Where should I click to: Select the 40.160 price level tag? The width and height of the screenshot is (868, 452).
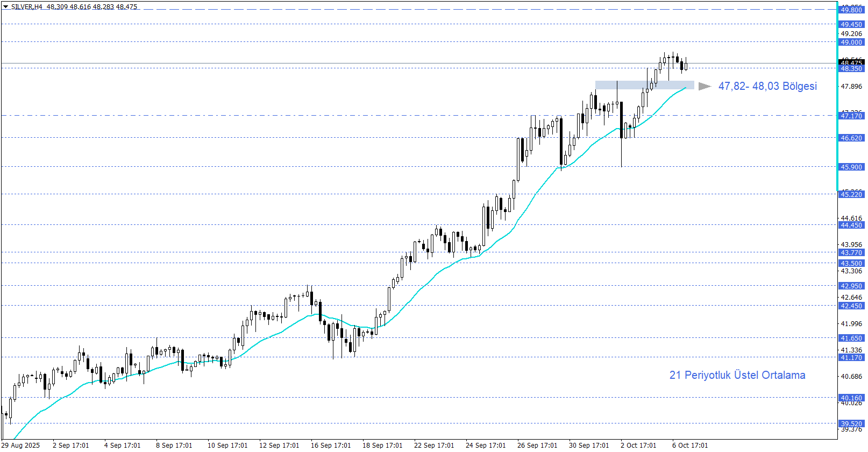pos(851,398)
